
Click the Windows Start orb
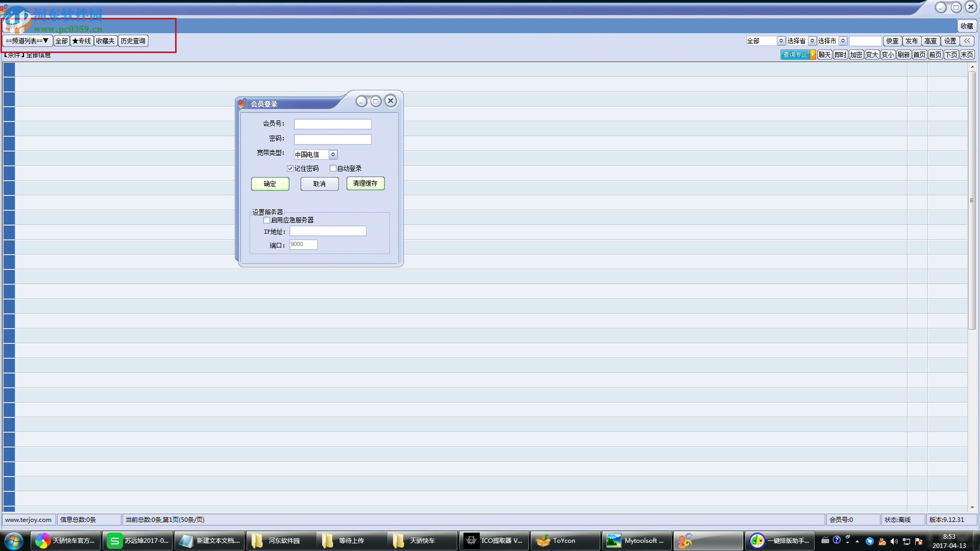[14, 541]
